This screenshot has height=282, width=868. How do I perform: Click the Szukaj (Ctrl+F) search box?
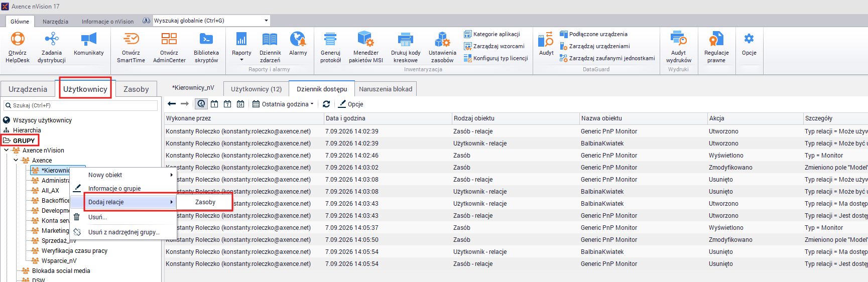click(x=80, y=105)
